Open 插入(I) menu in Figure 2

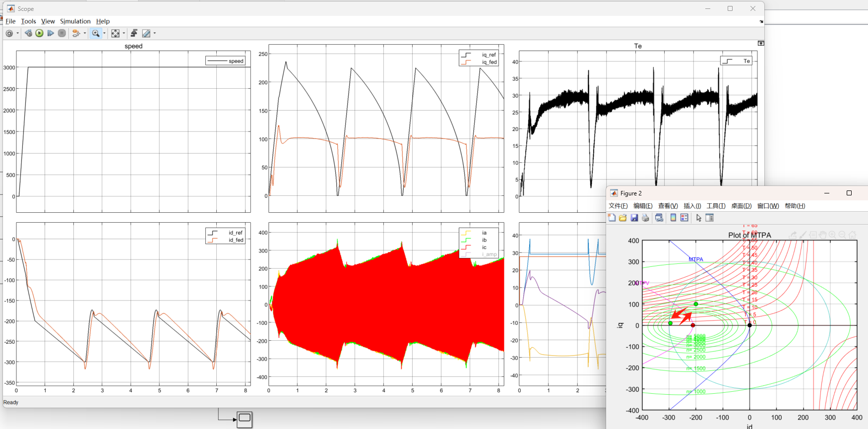click(692, 206)
